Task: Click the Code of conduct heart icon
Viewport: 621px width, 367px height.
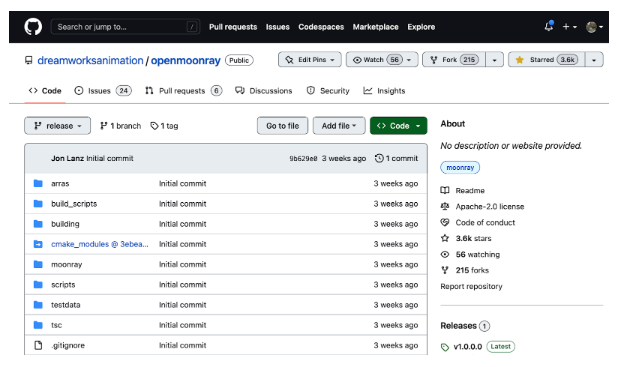Action: 445,222
